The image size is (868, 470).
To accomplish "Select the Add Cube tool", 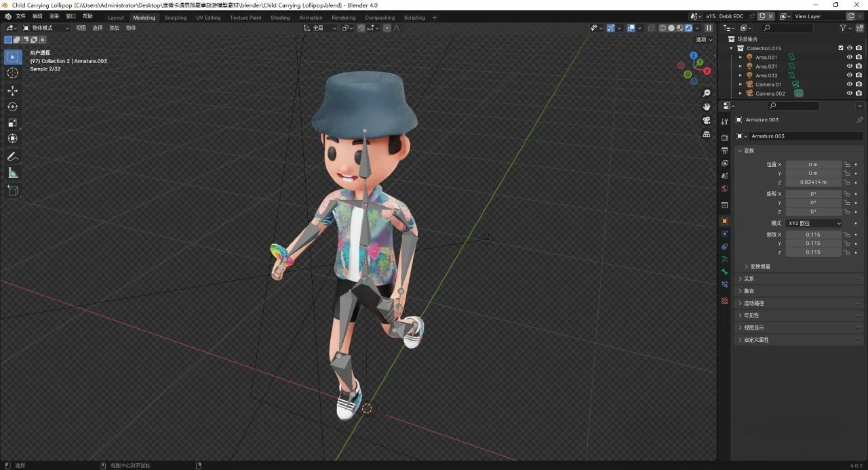I will point(12,191).
